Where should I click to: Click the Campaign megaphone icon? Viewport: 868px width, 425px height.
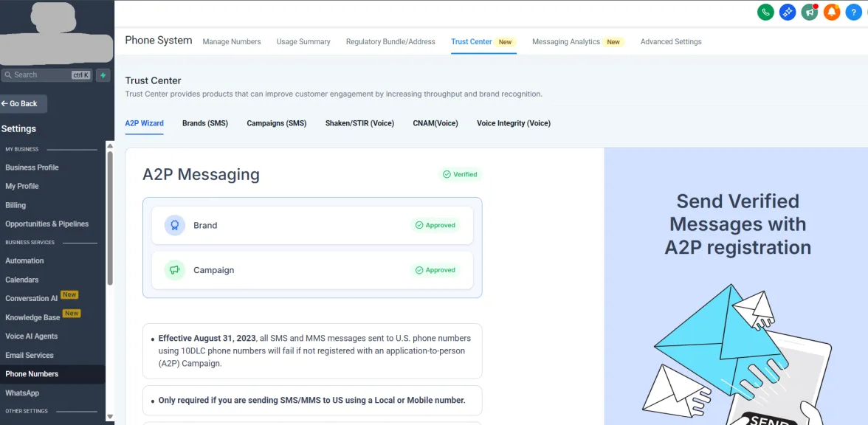coord(175,270)
